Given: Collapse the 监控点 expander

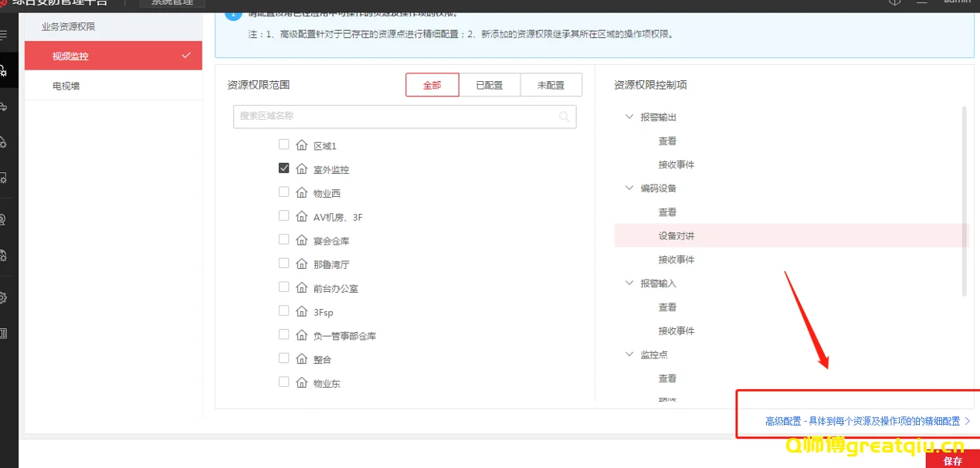Looking at the screenshot, I should (x=629, y=354).
